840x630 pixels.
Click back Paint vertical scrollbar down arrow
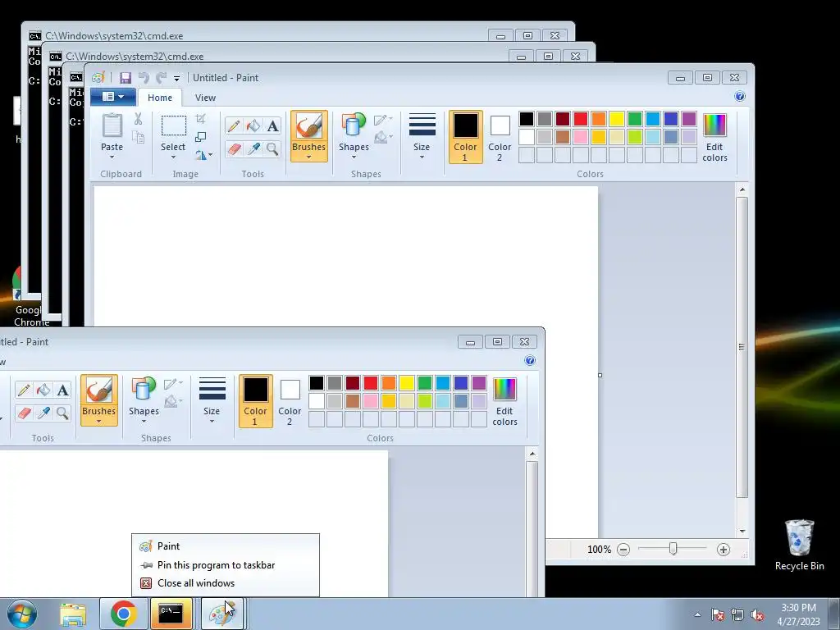(742, 531)
